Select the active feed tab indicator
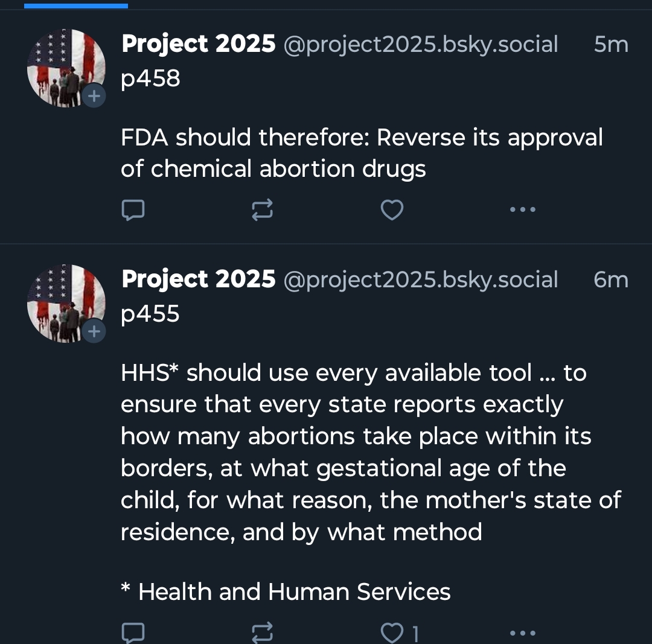 tap(76, 6)
